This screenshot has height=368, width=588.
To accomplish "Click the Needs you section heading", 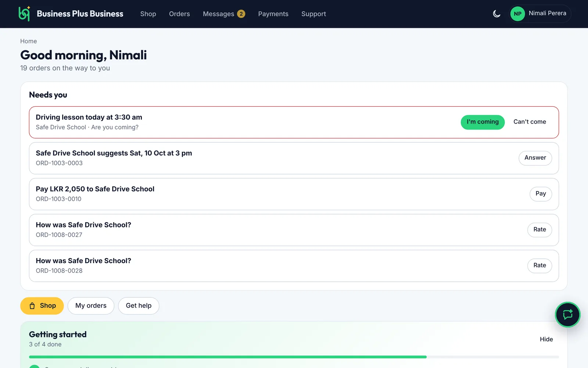I will point(48,95).
